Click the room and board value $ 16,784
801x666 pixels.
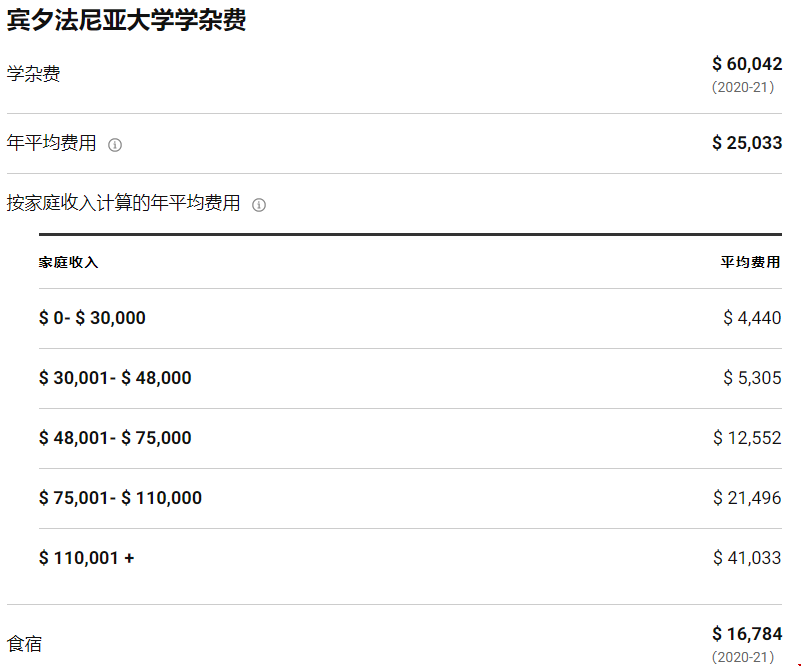pyautogui.click(x=747, y=634)
